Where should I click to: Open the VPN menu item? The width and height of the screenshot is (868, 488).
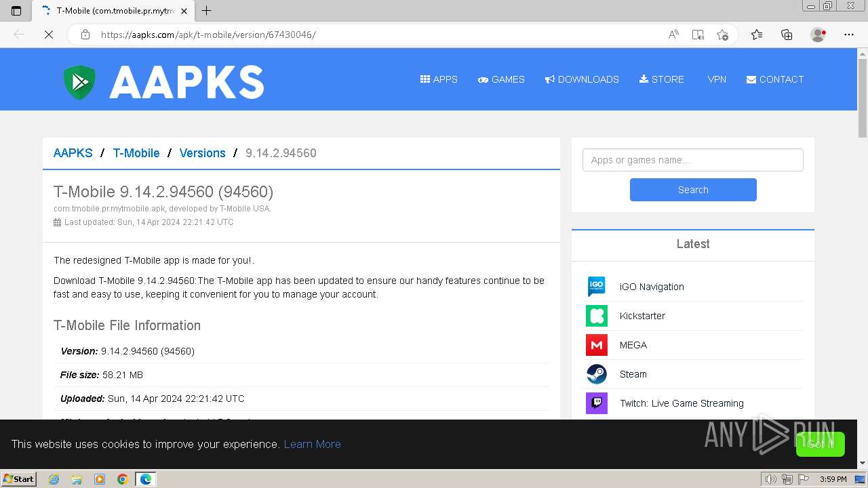(x=717, y=79)
